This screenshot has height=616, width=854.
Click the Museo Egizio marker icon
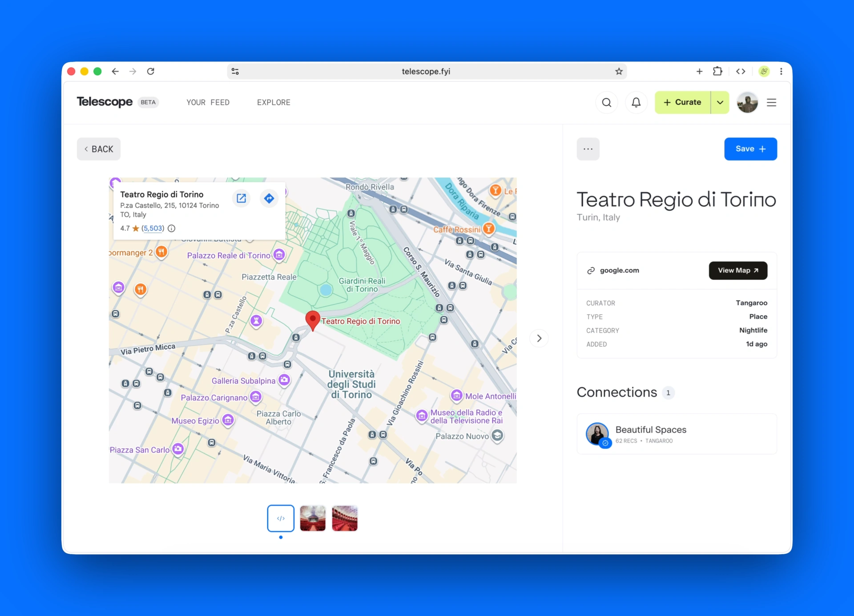coord(228,420)
